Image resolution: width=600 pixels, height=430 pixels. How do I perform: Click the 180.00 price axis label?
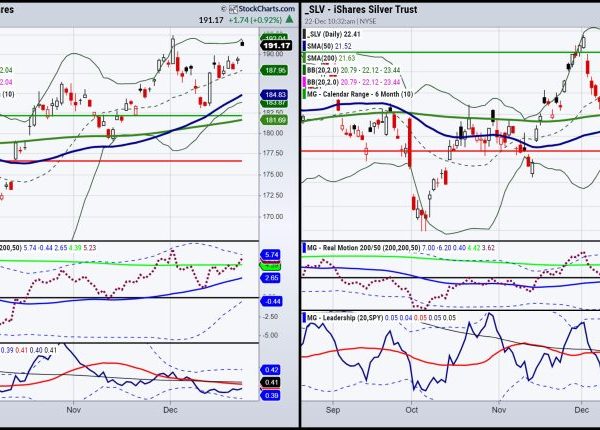click(273, 133)
